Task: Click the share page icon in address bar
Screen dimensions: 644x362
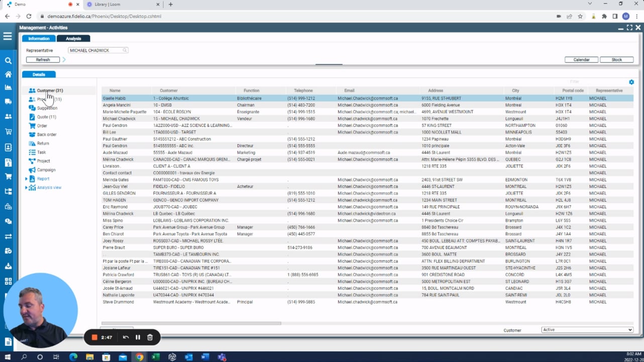Action: [569, 16]
